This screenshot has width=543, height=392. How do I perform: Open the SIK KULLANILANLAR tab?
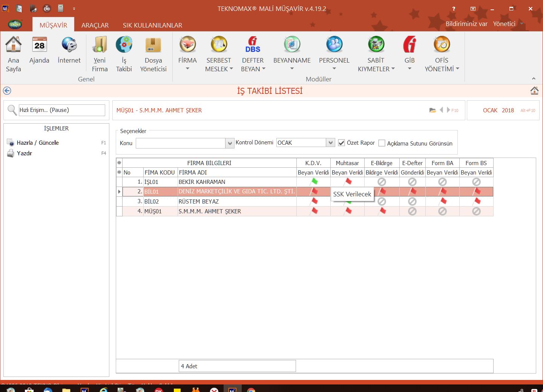tap(152, 25)
